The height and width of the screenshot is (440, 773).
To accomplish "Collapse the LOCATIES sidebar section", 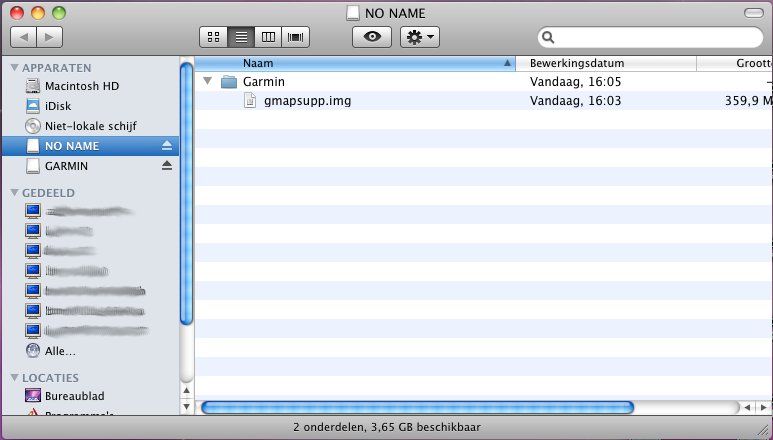I will tap(15, 378).
